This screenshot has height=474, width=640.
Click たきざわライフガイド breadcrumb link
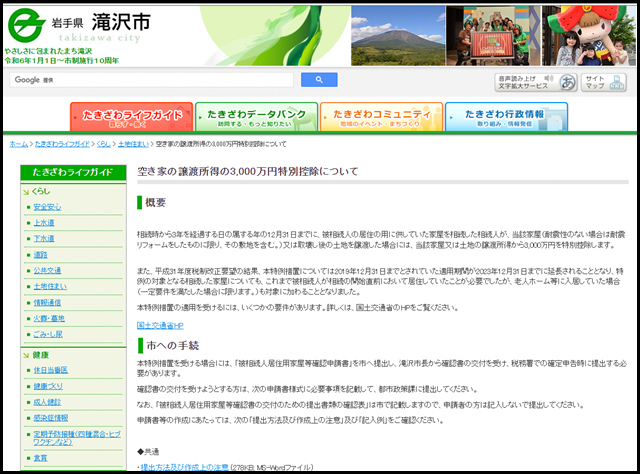click(62, 144)
